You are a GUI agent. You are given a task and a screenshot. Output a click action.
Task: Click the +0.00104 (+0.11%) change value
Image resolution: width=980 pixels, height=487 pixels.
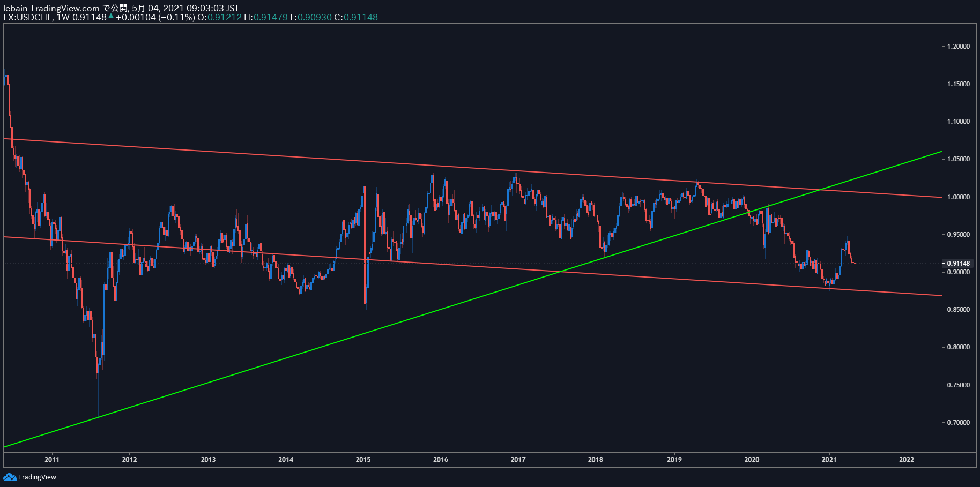click(x=155, y=17)
